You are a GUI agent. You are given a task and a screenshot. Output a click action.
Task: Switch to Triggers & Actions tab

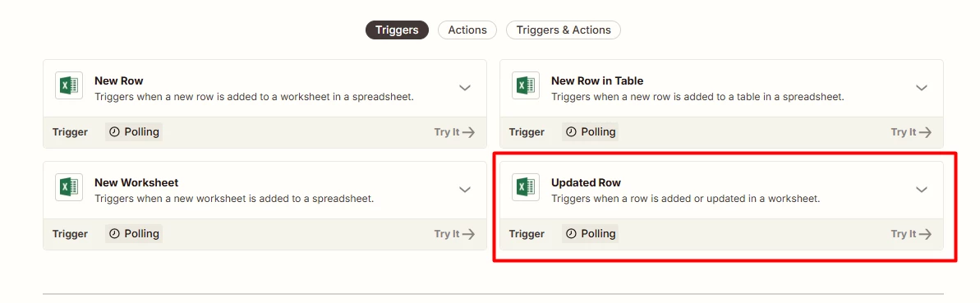[564, 30]
